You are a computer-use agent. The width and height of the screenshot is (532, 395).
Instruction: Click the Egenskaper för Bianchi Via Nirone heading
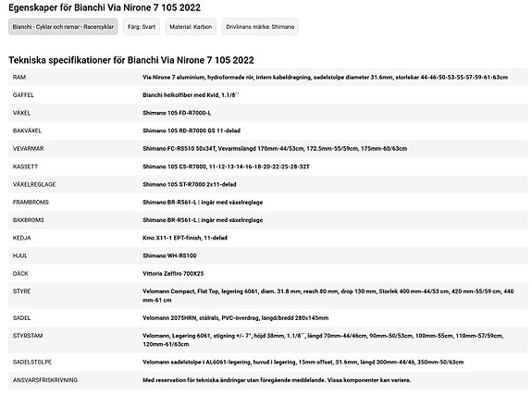point(105,7)
